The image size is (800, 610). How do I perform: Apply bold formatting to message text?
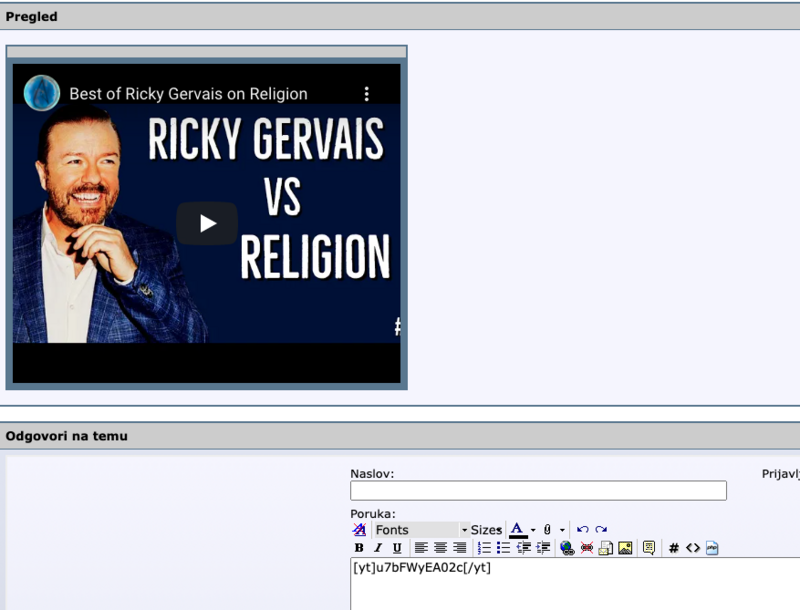[x=359, y=548]
